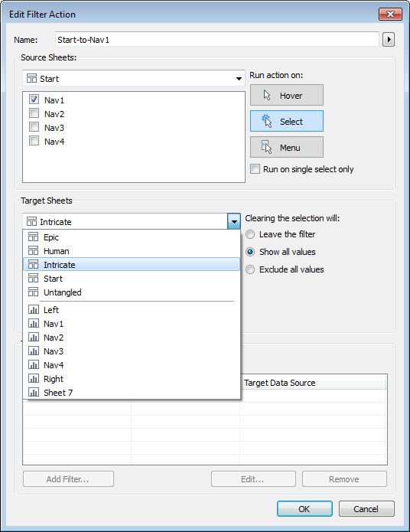Click into the Name text field
The width and height of the screenshot is (410, 532).
pyautogui.click(x=217, y=40)
